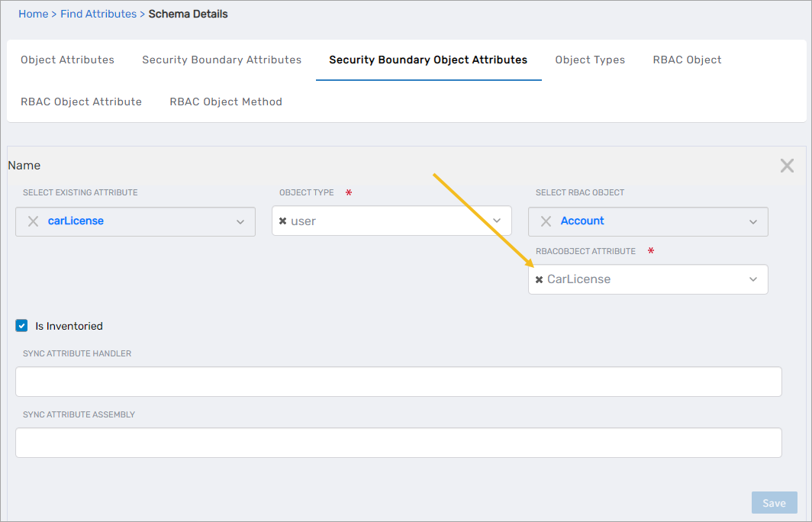
Task: Go to the Object Types tab
Action: coord(590,60)
